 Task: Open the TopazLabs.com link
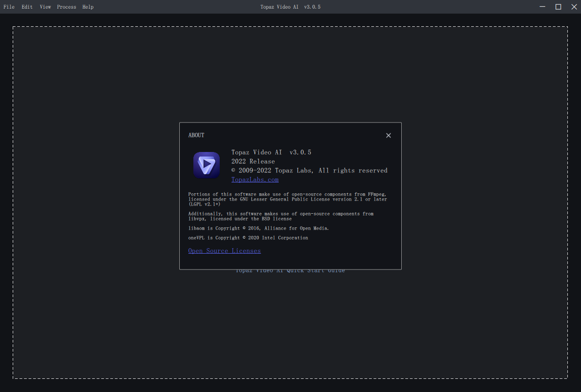255,180
